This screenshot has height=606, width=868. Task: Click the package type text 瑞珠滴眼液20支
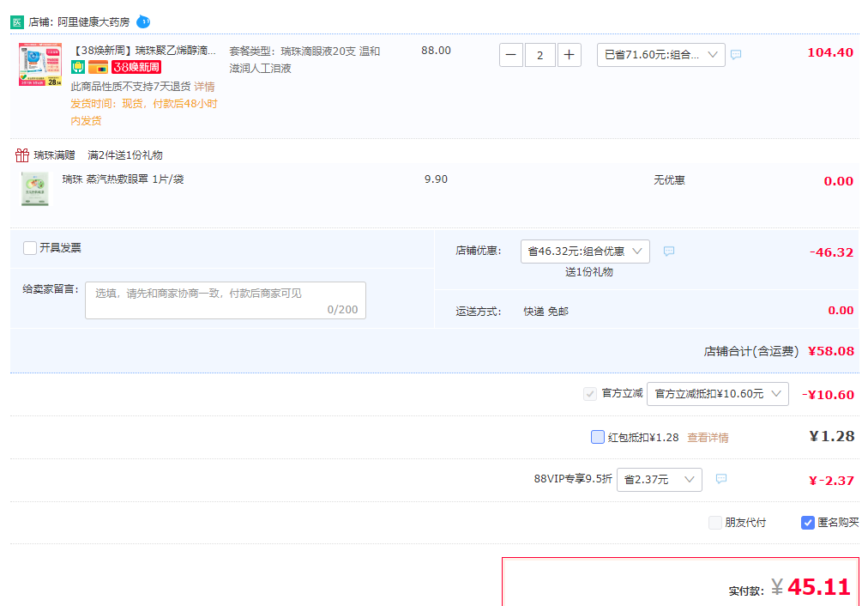[317, 51]
